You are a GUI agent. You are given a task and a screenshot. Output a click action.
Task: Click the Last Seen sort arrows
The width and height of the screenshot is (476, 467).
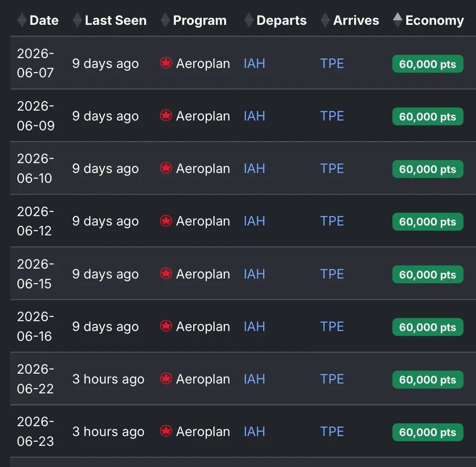(77, 20)
